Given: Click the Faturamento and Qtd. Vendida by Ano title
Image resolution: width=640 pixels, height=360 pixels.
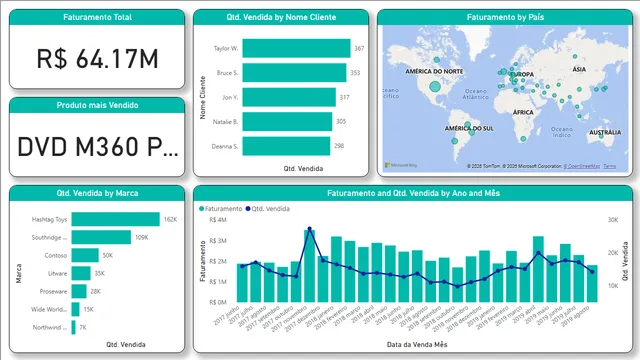Looking at the screenshot, I should (x=413, y=193).
